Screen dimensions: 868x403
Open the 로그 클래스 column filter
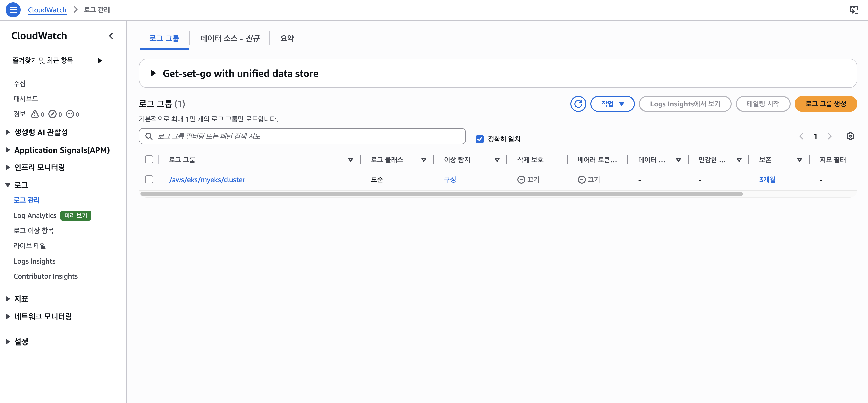(424, 160)
